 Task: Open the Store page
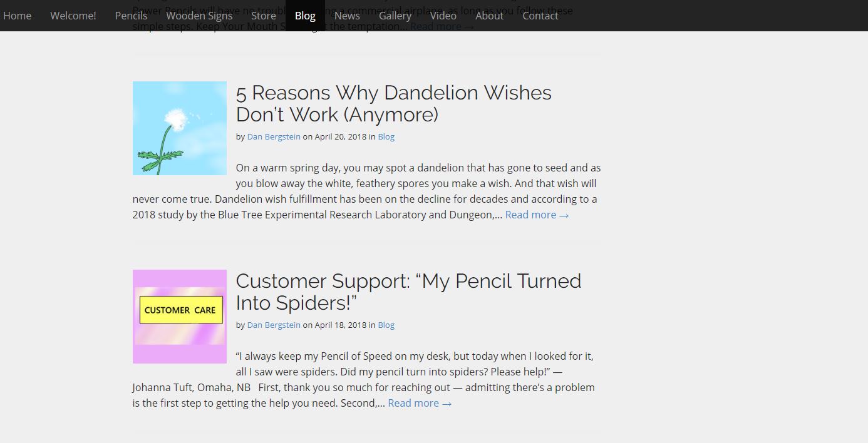point(264,16)
